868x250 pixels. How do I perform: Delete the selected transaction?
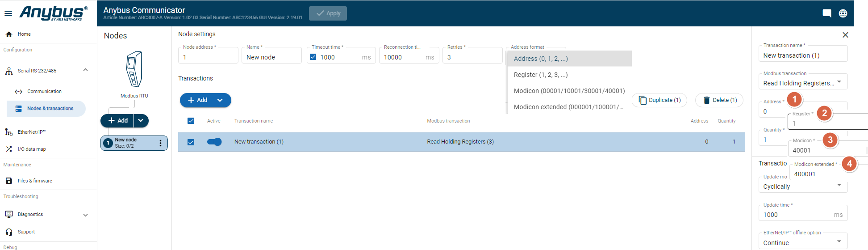(x=719, y=100)
